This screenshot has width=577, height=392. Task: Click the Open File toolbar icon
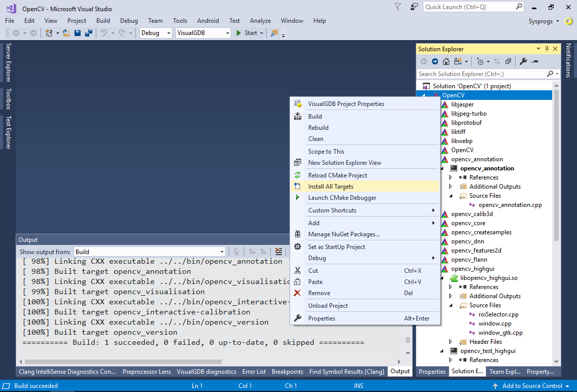(66, 33)
